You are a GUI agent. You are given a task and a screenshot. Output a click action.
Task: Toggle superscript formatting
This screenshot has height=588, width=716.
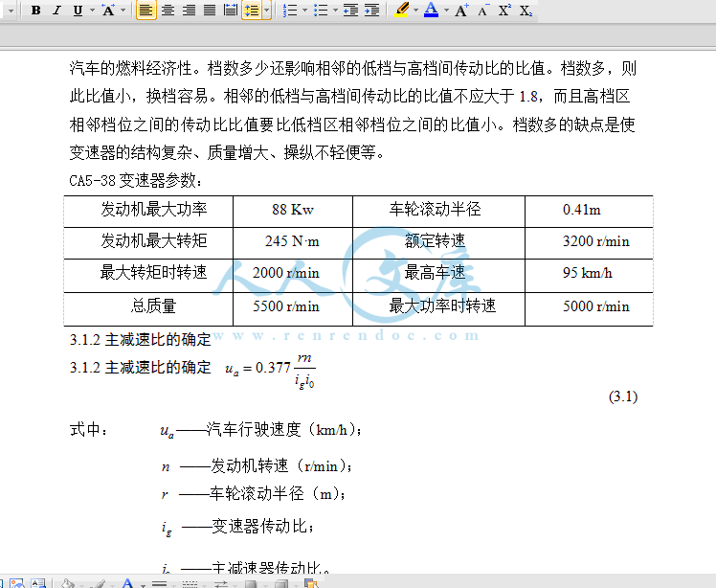[504, 10]
